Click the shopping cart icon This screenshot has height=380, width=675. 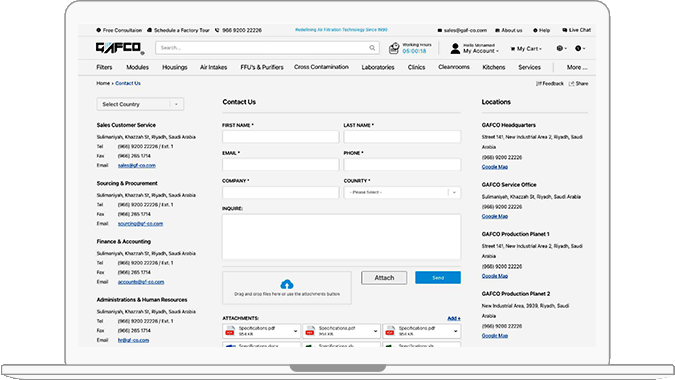[513, 49]
